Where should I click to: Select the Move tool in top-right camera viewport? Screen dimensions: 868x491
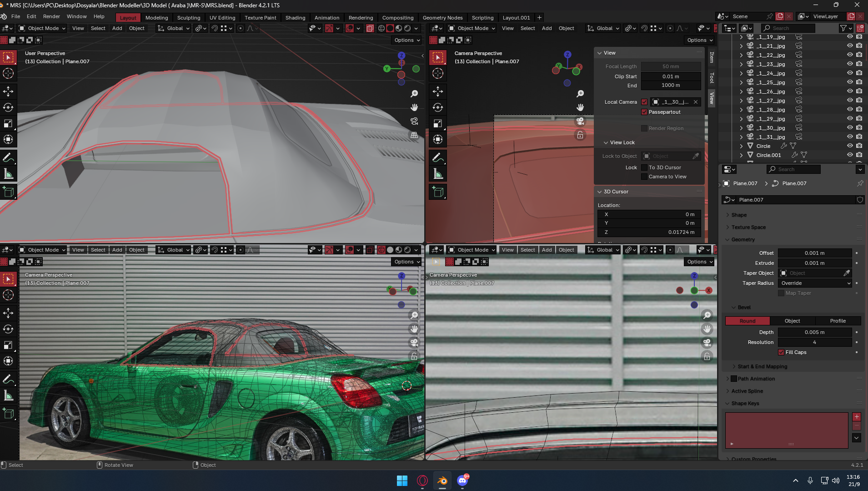438,91
